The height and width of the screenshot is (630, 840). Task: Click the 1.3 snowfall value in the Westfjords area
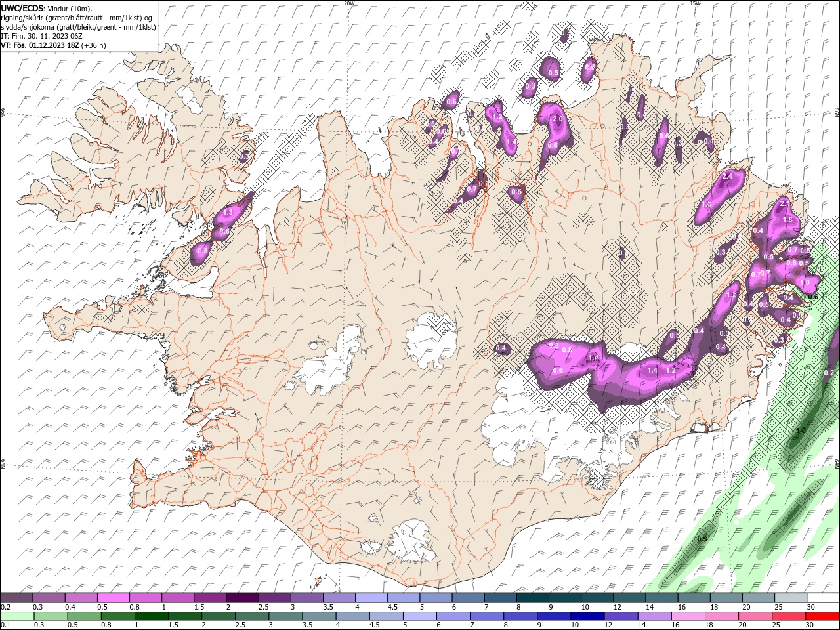point(228,213)
